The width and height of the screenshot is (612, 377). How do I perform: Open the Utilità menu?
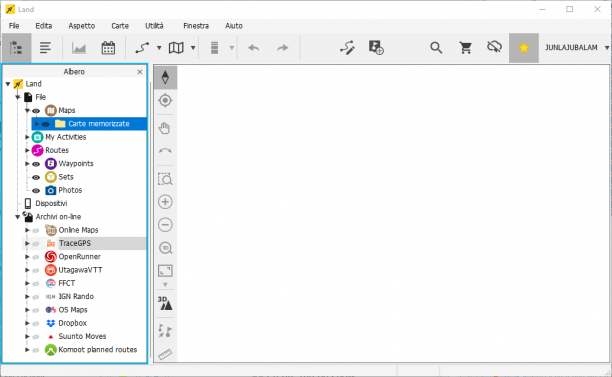point(154,26)
